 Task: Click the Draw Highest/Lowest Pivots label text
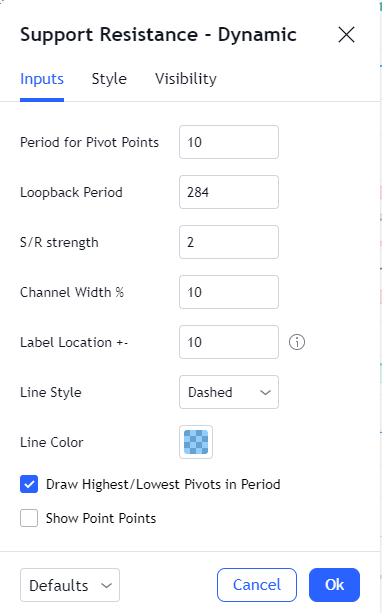[x=163, y=485]
